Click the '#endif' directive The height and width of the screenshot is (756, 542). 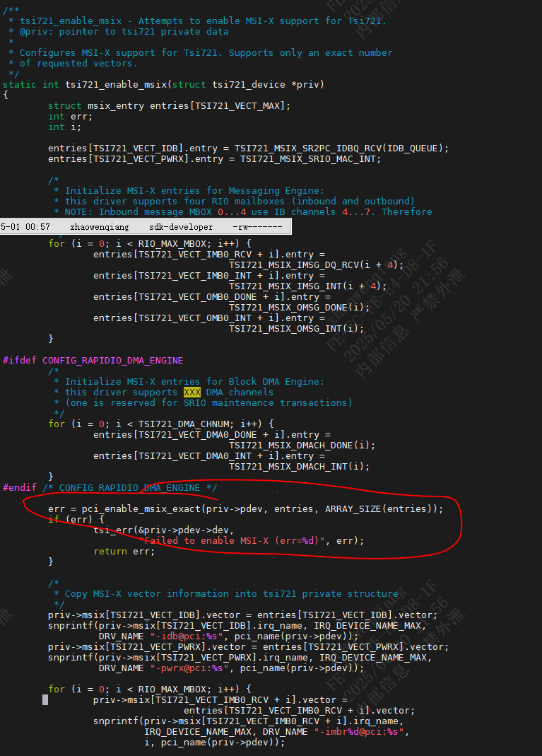[x=20, y=487]
